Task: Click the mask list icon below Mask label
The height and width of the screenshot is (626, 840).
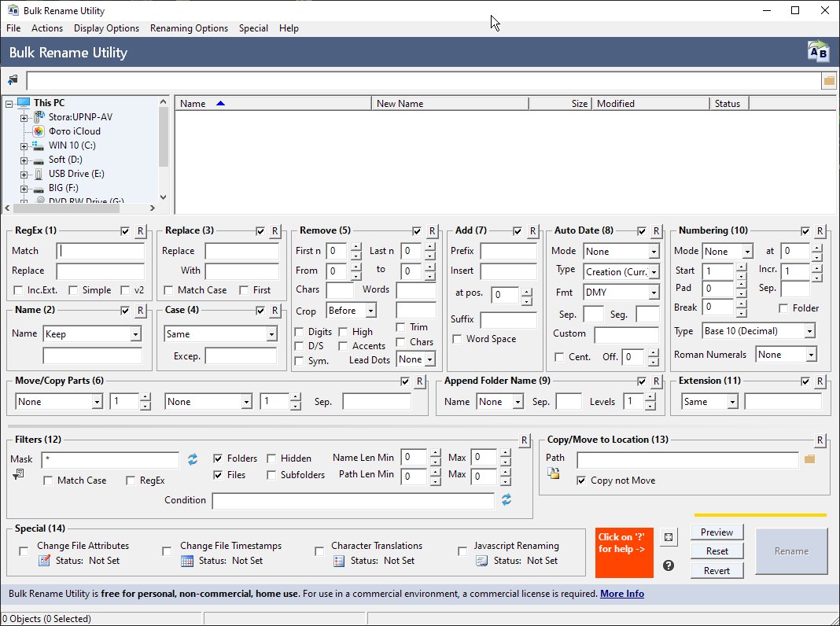Action: click(x=18, y=474)
